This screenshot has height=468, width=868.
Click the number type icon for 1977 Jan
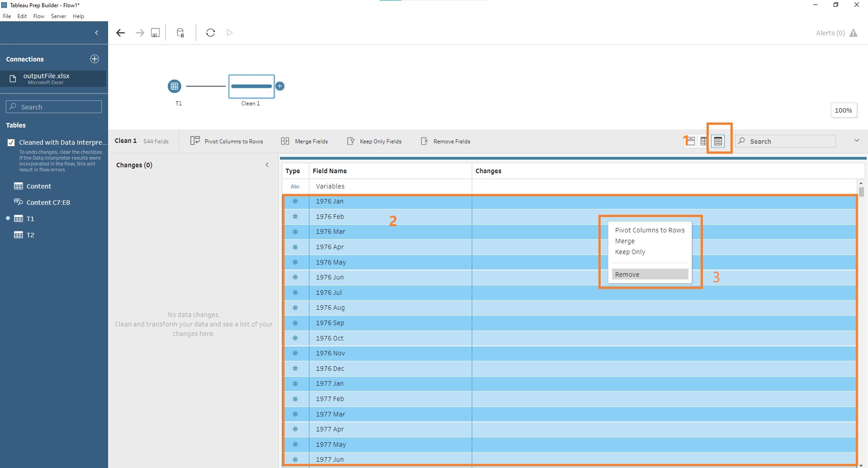[295, 383]
